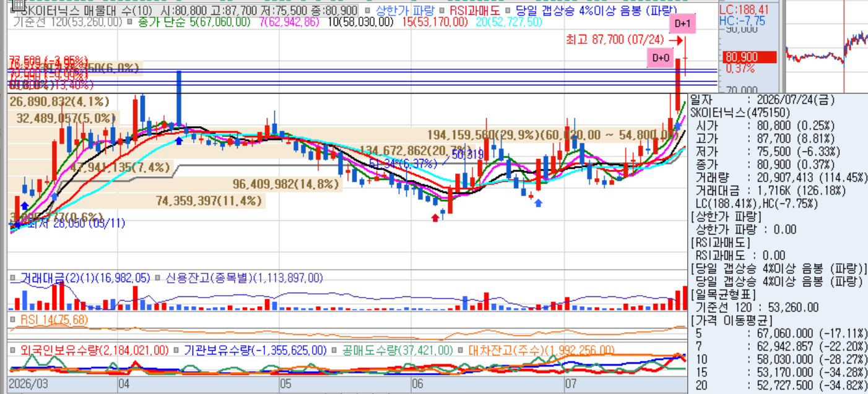This screenshot has width=868, height=394.
Task: Click the 194,159,560(29,9%) volume profile label
Action: [483, 135]
